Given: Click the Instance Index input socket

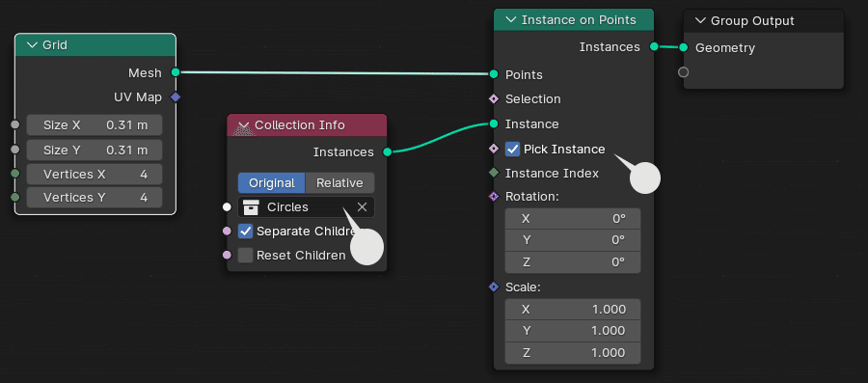Looking at the screenshot, I should (x=494, y=174).
